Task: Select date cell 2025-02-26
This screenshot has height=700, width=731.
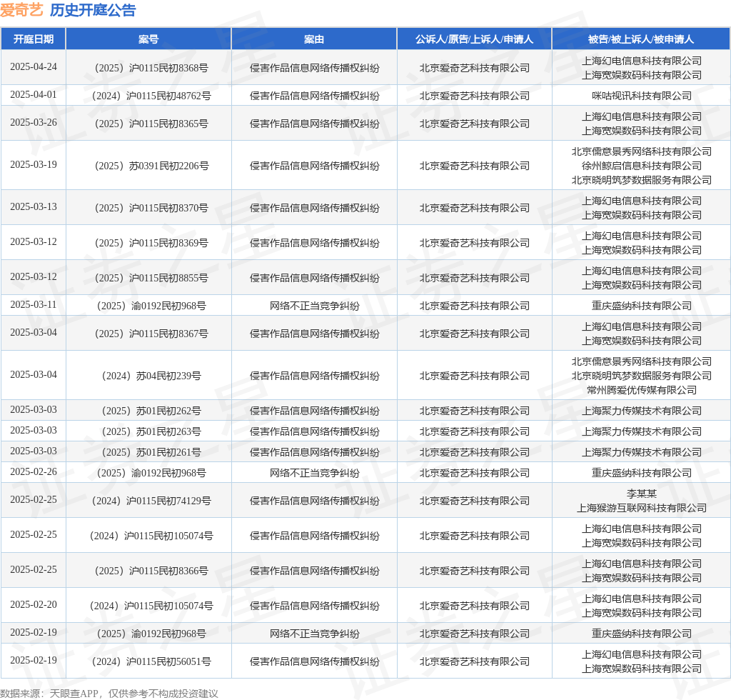Action: coord(34,472)
